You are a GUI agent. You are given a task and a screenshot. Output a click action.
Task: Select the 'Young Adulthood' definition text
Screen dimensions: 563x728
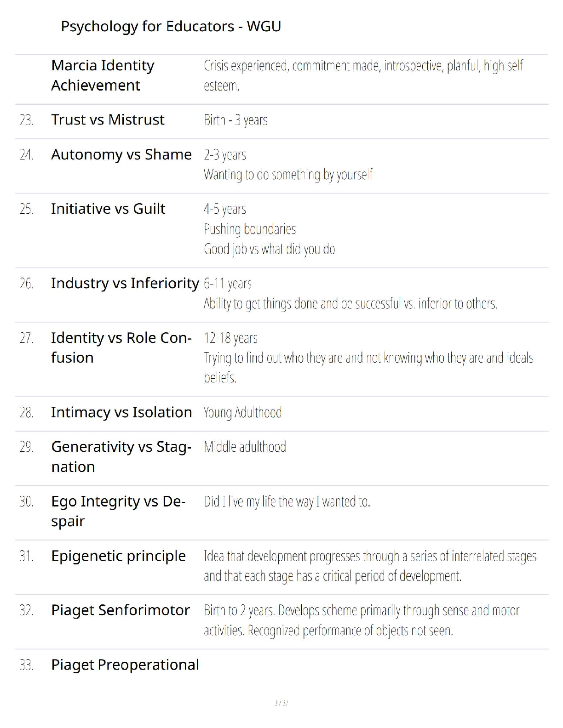pyautogui.click(x=243, y=413)
